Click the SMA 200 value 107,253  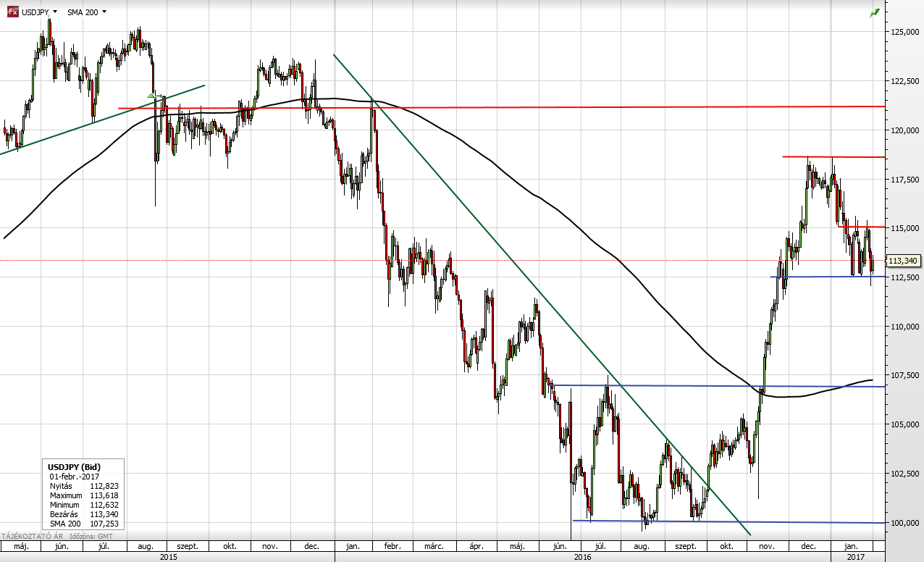click(x=104, y=524)
